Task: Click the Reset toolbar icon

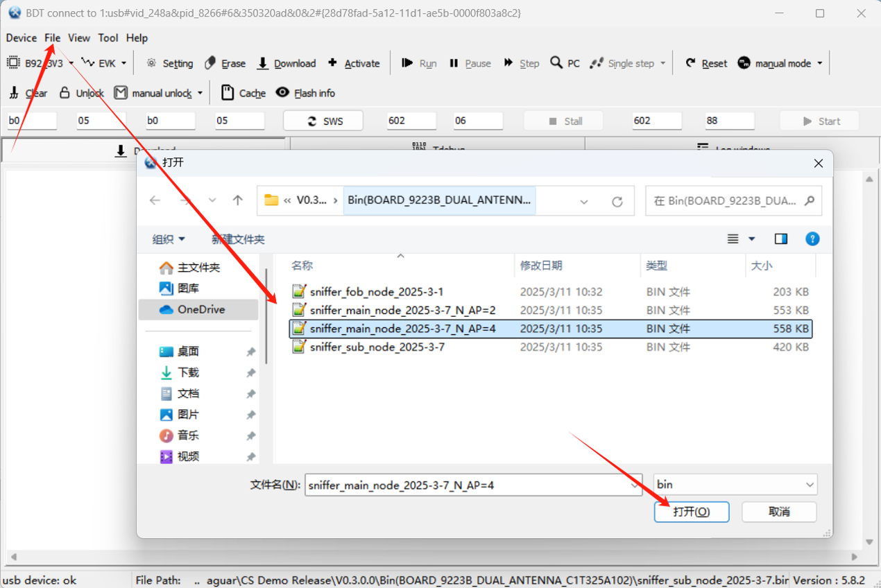Action: pyautogui.click(x=690, y=63)
